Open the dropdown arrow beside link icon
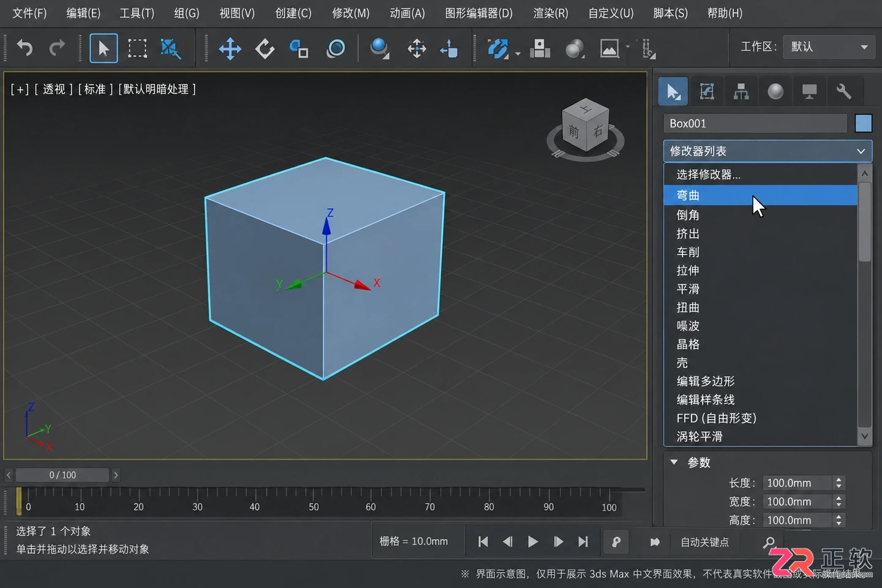This screenshot has width=882, height=588. coord(518,54)
